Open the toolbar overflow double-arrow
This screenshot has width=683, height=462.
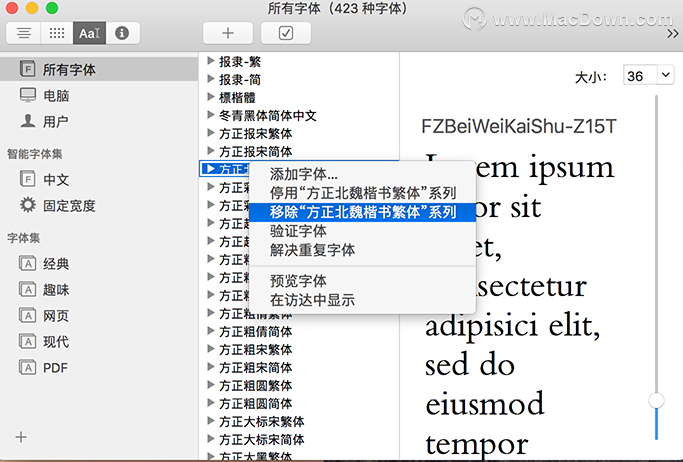pos(673,34)
